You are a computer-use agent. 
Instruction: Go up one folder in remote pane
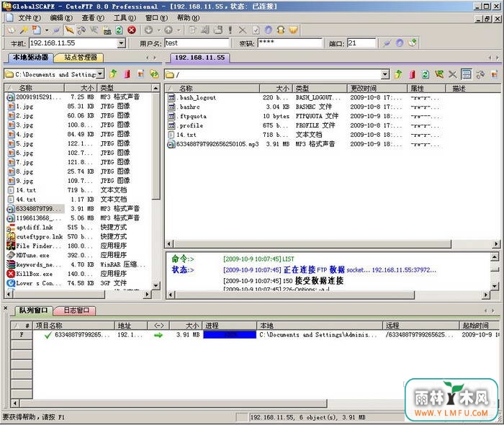coord(398,75)
